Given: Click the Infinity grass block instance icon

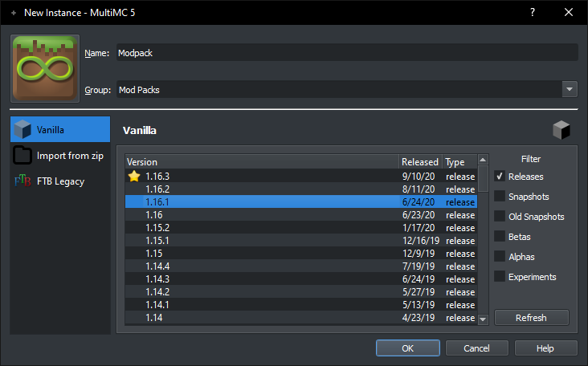Looking at the screenshot, I should [45, 68].
